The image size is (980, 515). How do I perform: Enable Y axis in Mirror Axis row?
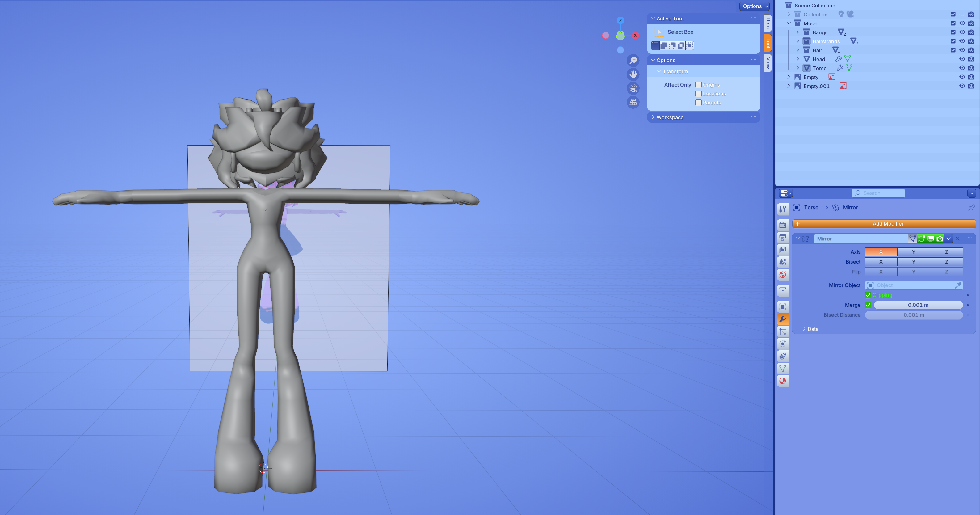(913, 252)
